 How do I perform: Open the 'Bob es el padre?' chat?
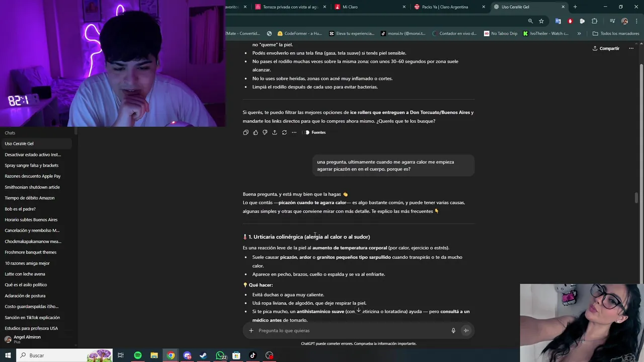(36, 209)
